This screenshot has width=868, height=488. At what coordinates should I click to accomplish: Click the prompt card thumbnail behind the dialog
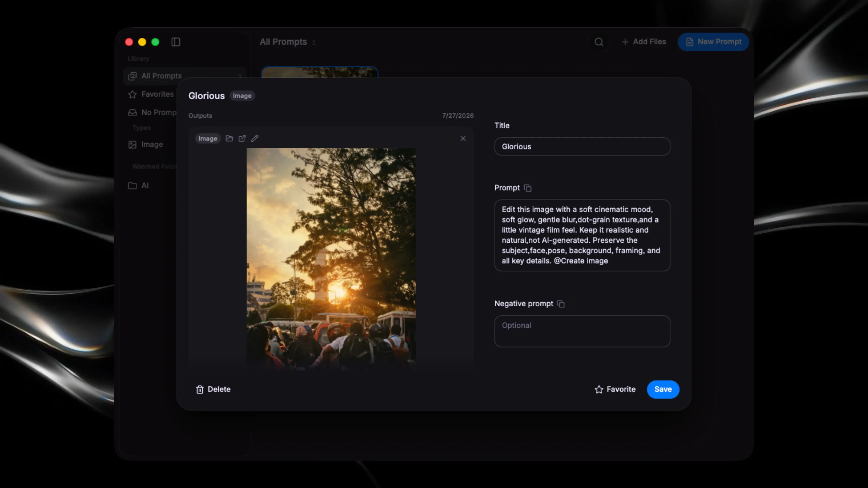click(x=320, y=72)
